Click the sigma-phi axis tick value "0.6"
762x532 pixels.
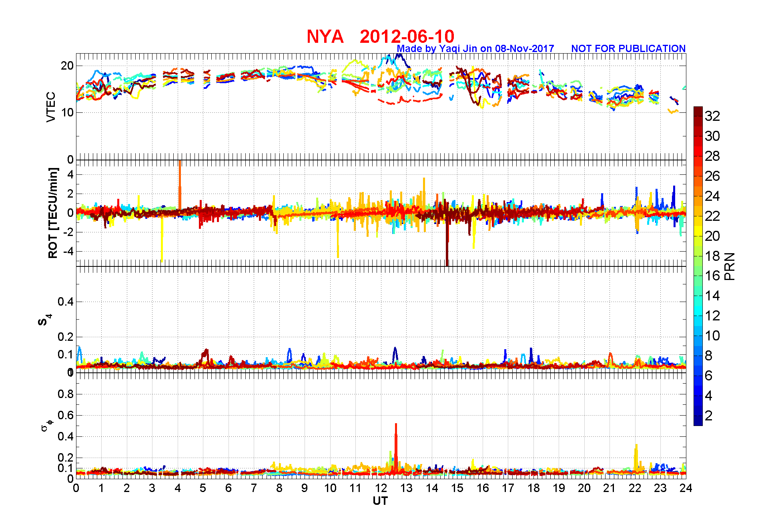pos(66,415)
